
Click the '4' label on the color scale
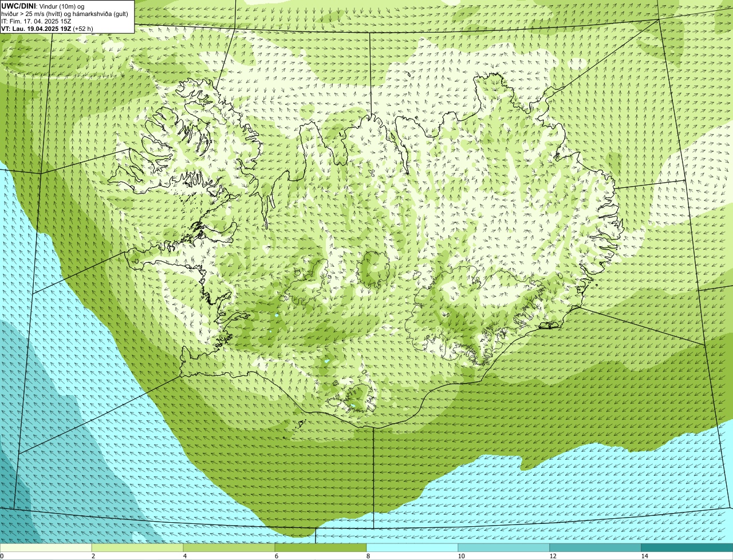184,556
